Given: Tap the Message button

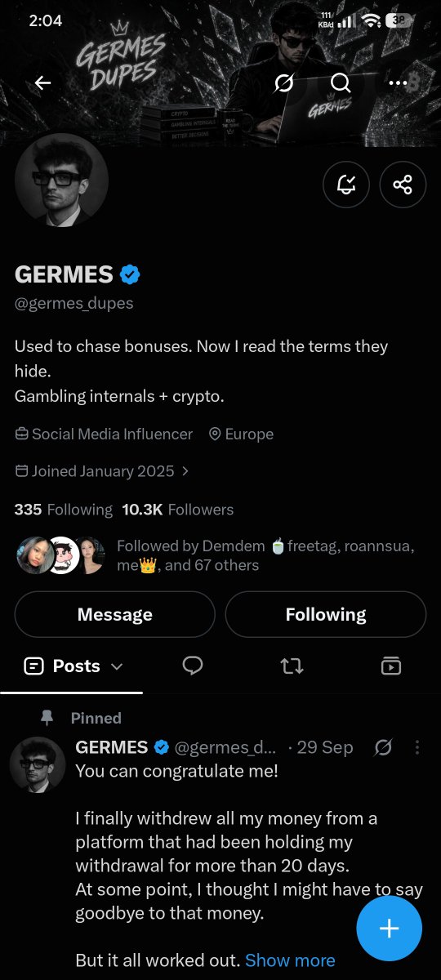Looking at the screenshot, I should click(114, 614).
